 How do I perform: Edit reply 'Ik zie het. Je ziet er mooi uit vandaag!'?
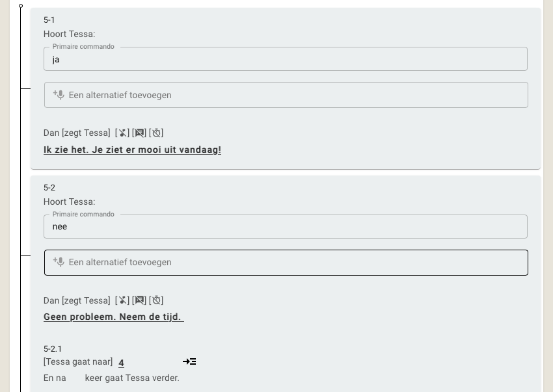132,150
